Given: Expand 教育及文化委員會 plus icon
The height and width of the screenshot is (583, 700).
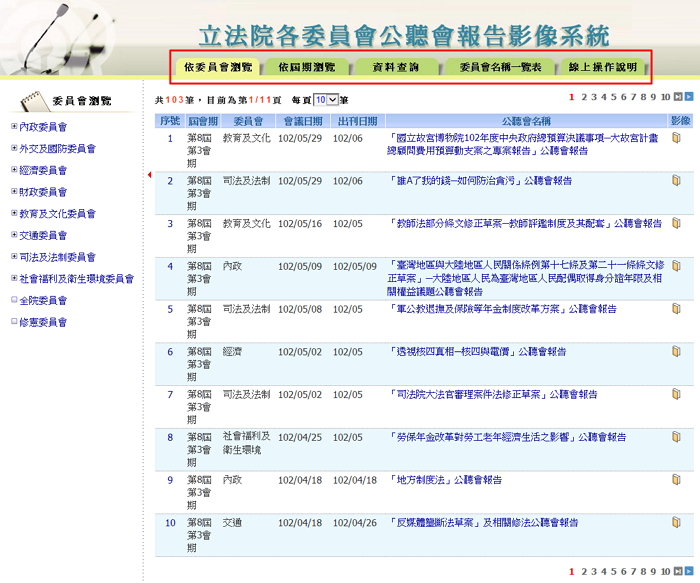Looking at the screenshot, I should (14, 213).
